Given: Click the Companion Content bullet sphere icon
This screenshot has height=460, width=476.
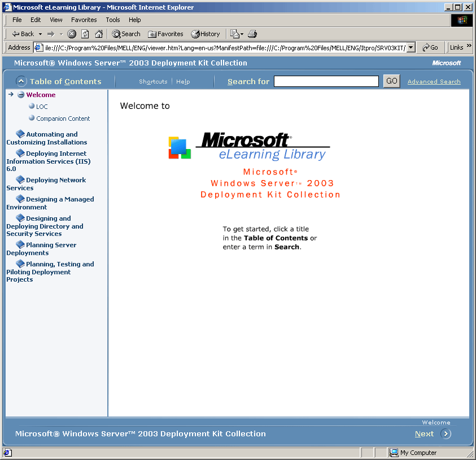Looking at the screenshot, I should [x=31, y=118].
